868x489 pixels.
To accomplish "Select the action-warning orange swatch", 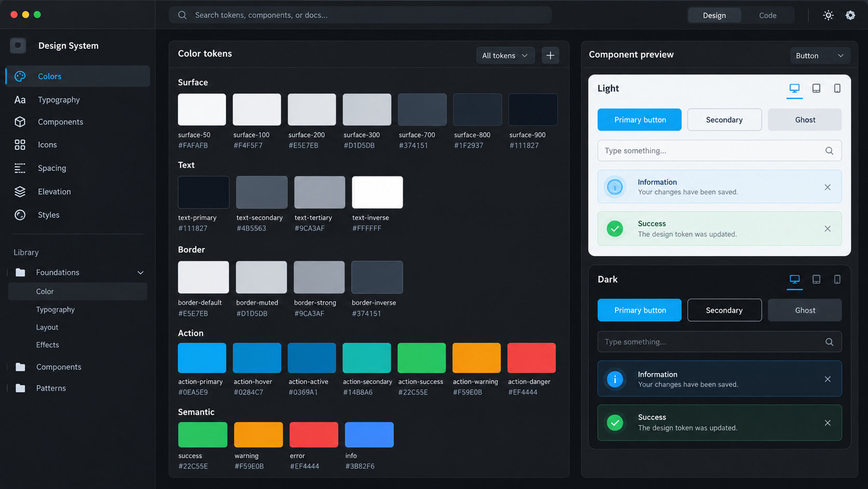I will pyautogui.click(x=477, y=358).
